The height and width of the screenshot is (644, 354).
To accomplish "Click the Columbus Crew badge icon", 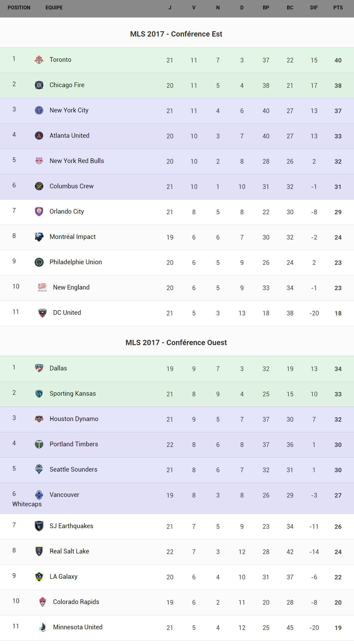I will (39, 186).
